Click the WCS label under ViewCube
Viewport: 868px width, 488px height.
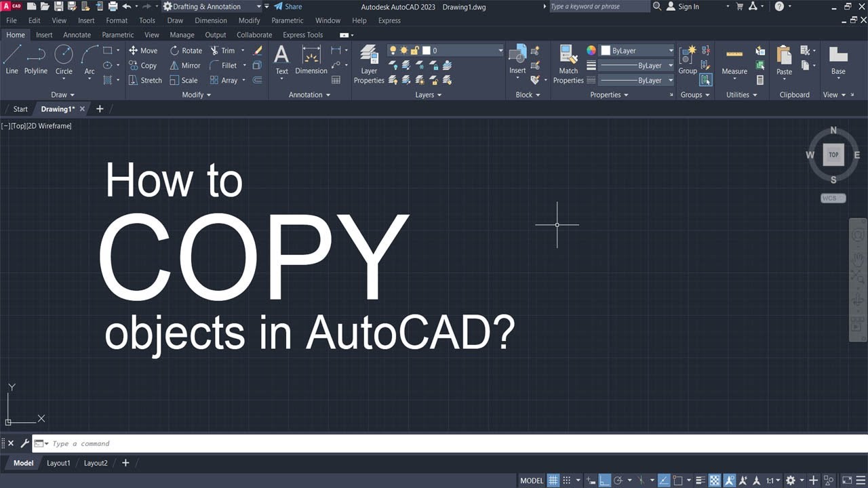pos(833,198)
